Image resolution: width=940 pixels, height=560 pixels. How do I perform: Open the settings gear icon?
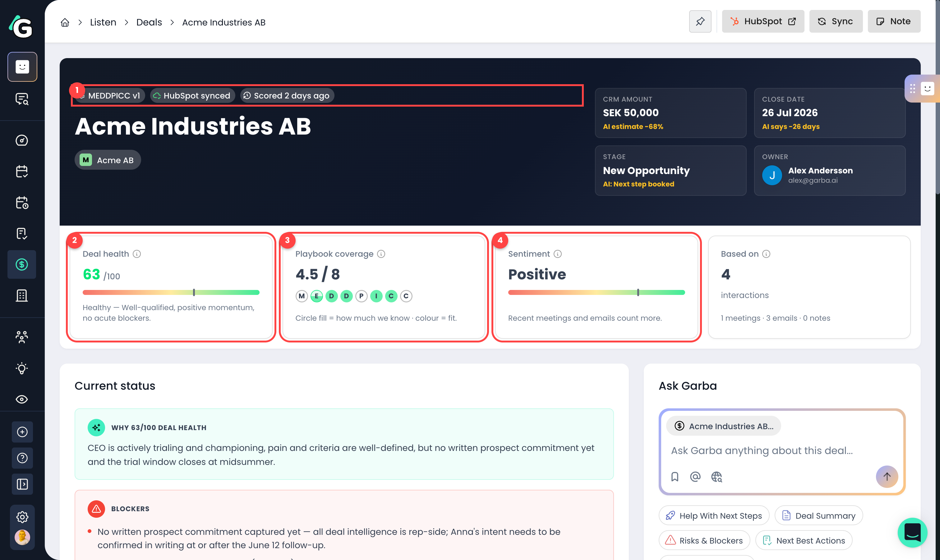click(22, 517)
